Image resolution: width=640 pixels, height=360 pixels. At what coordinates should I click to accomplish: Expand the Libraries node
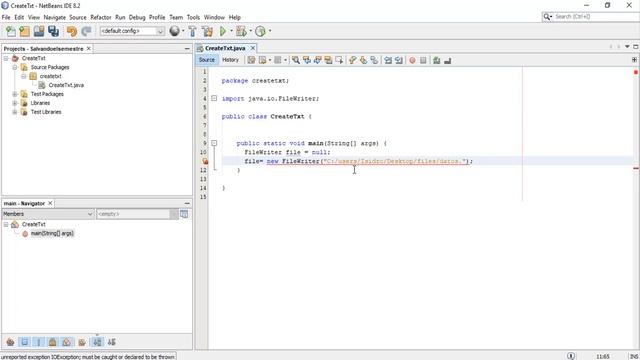[x=15, y=103]
